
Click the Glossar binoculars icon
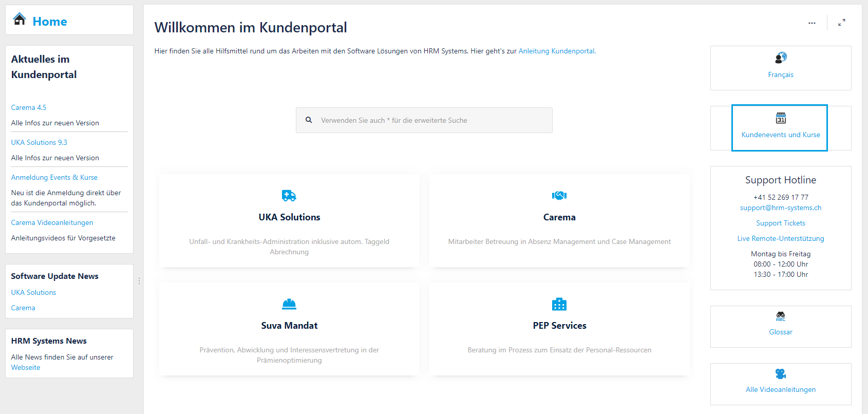coord(781,316)
